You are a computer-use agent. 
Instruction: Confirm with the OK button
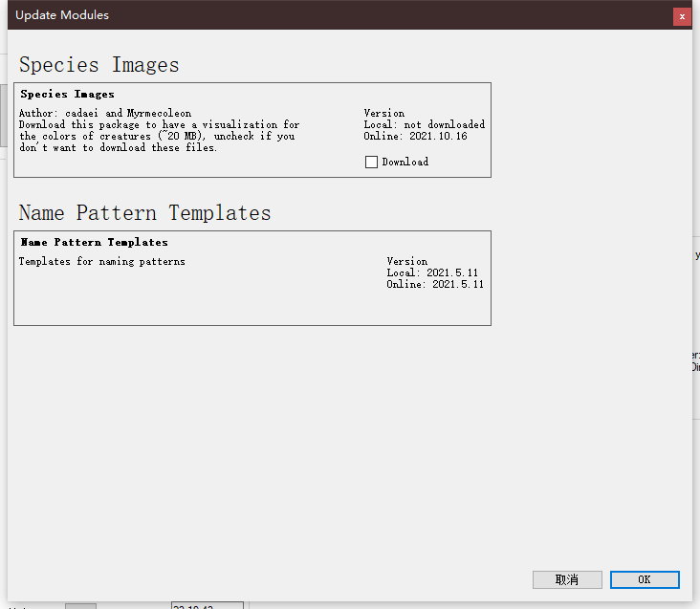(645, 579)
